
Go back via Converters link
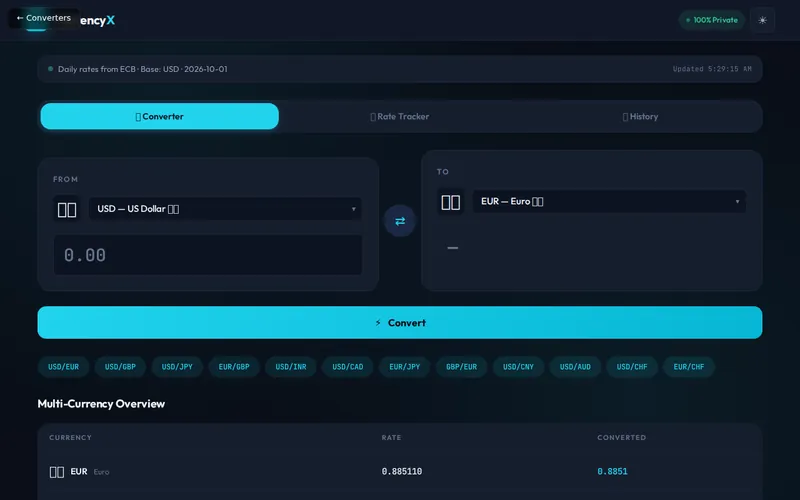point(44,18)
